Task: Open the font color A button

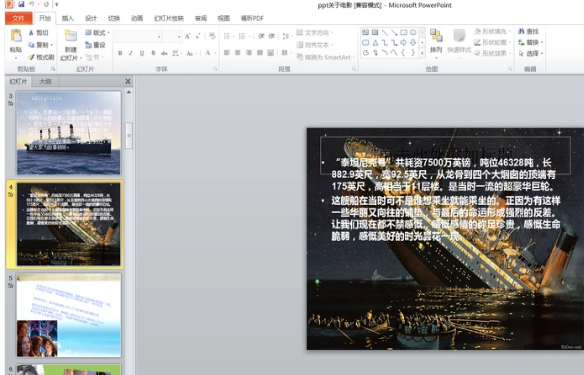Action: point(208,53)
